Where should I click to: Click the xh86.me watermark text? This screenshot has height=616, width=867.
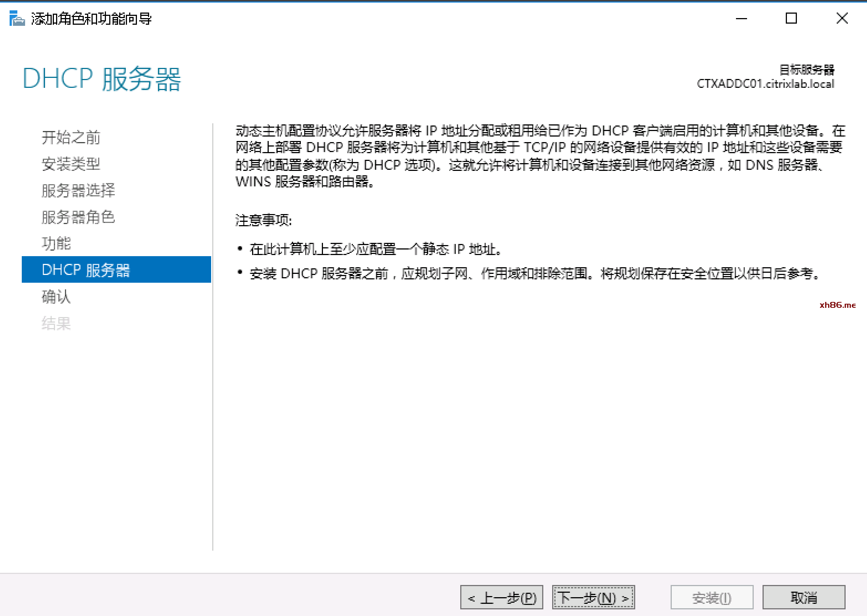tap(837, 305)
